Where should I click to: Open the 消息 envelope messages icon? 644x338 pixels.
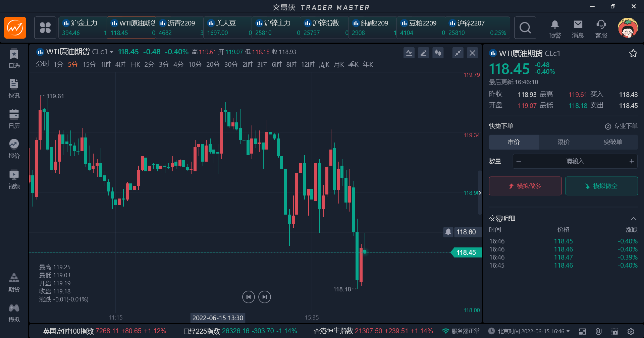[578, 29]
